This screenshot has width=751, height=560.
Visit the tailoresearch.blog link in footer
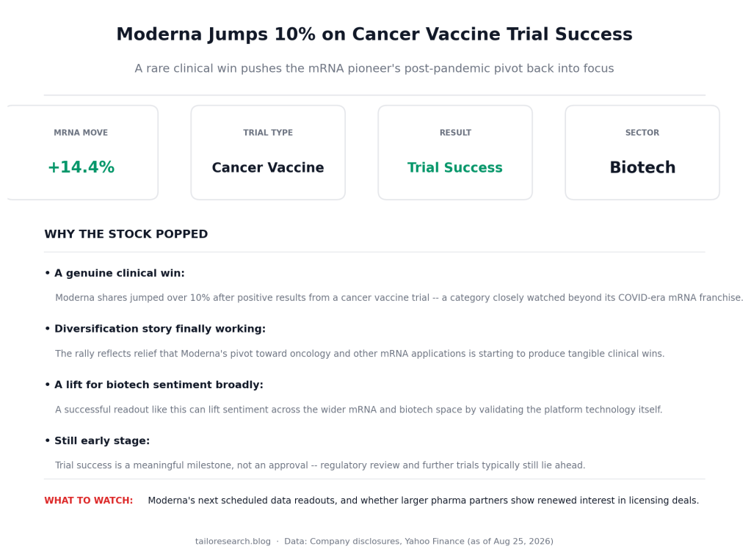233,542
